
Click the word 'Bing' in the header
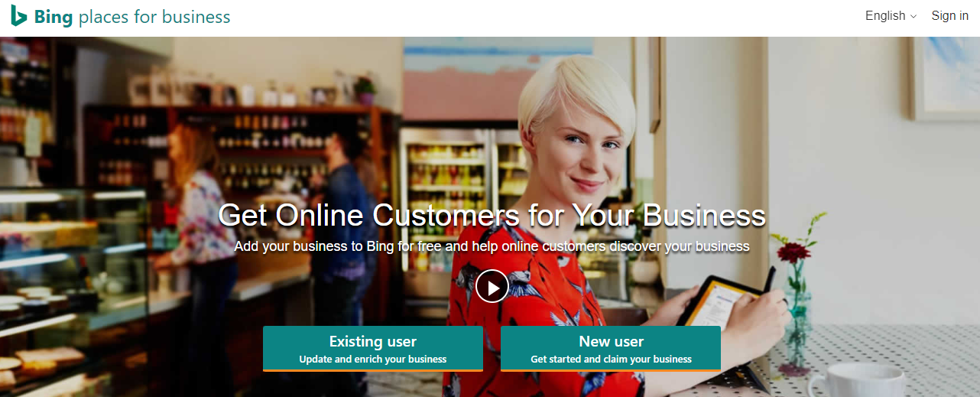tap(54, 16)
